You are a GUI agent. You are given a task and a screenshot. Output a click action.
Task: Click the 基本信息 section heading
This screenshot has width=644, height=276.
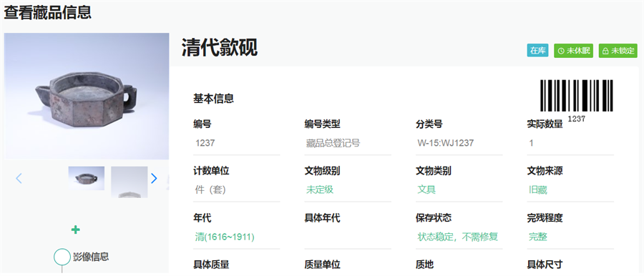click(x=213, y=99)
